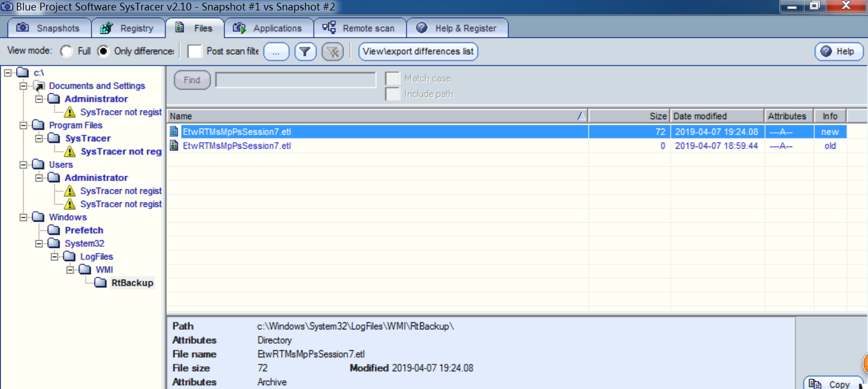
Task: Click the apply filter funnel icon
Action: coord(305,52)
